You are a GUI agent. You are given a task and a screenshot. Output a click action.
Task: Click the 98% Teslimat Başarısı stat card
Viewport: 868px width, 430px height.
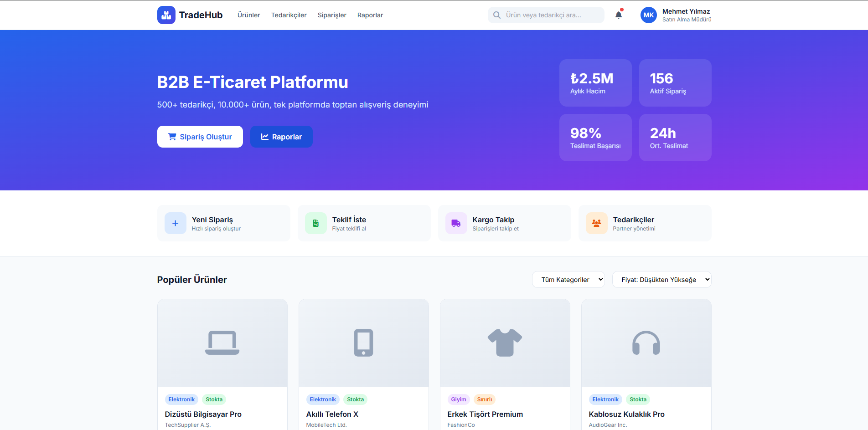tap(595, 138)
